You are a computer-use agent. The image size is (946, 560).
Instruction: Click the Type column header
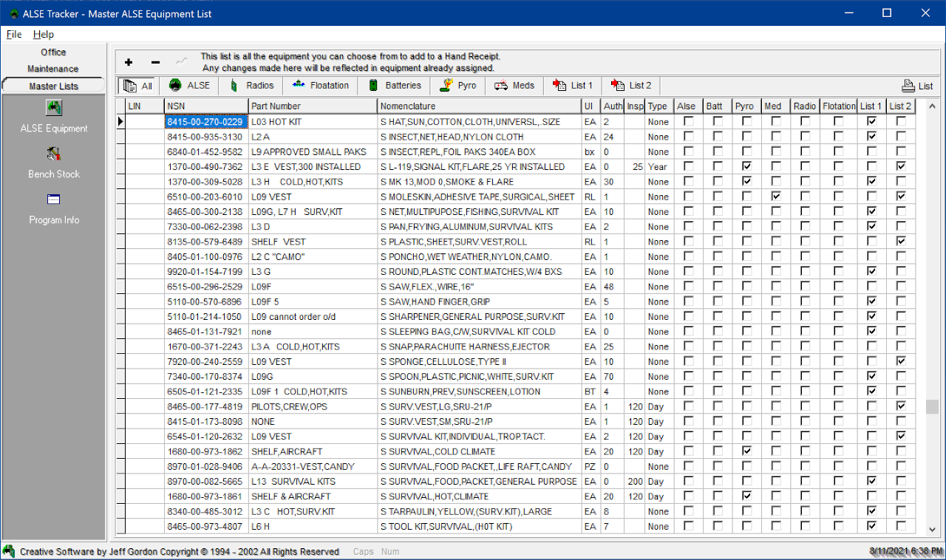pos(659,106)
